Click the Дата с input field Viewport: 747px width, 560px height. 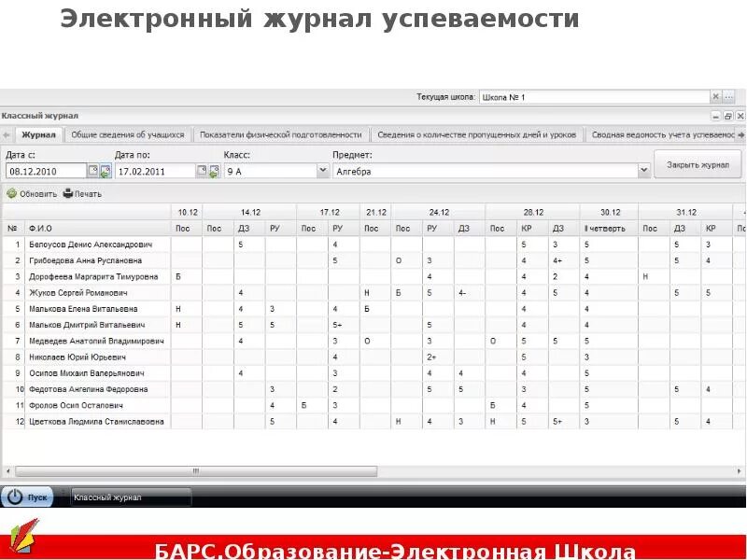pos(46,172)
